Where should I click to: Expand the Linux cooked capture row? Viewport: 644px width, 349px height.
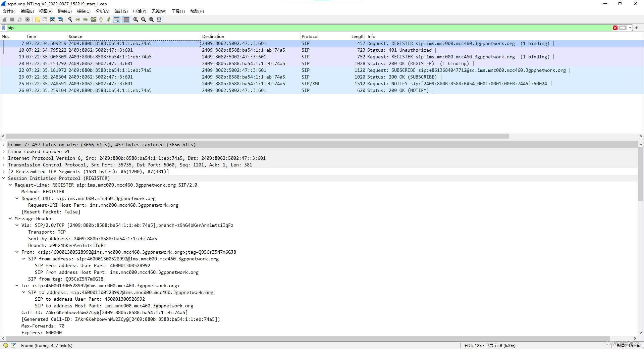coord(4,151)
